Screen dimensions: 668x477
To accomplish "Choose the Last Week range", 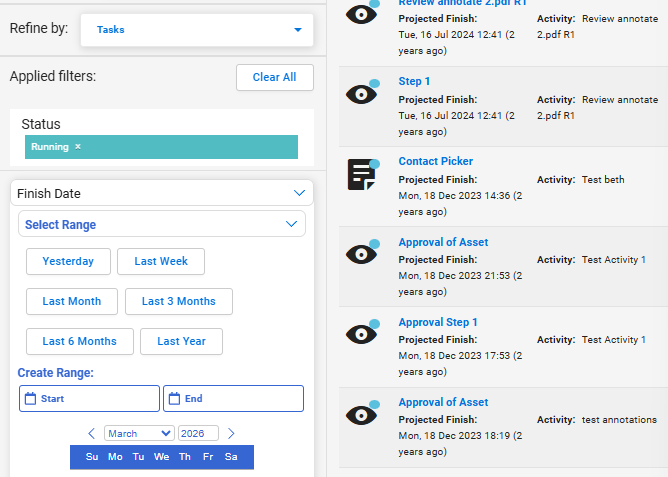I will 161,261.
